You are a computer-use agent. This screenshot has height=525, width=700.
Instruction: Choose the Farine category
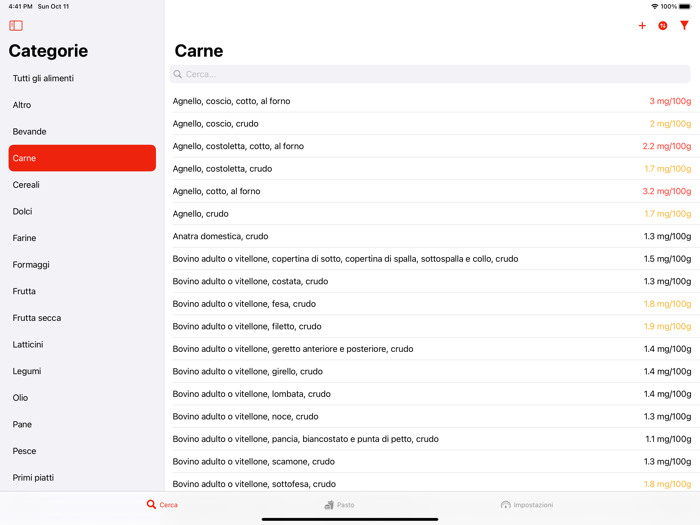tap(82, 238)
